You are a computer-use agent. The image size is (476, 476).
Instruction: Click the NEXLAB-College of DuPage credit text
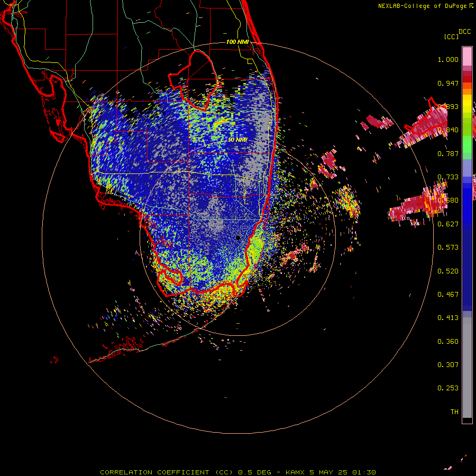(x=423, y=6)
